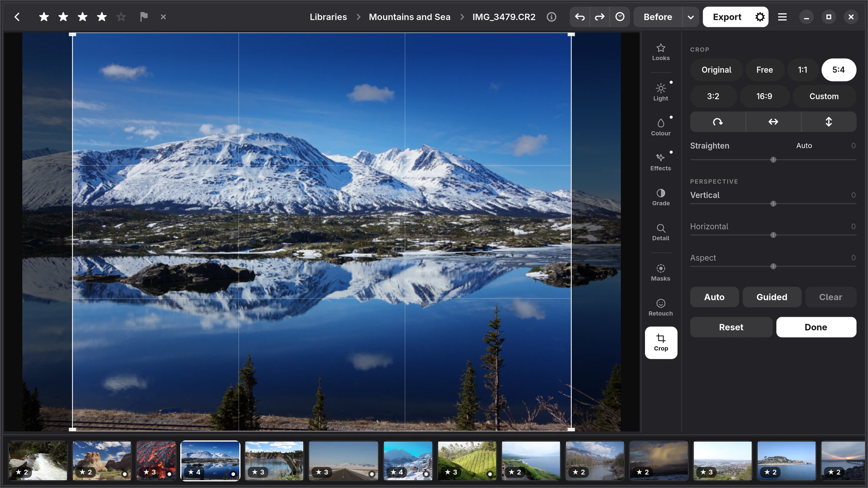This screenshot has width=868, height=488.
Task: Click the Reset crop button
Action: [731, 327]
